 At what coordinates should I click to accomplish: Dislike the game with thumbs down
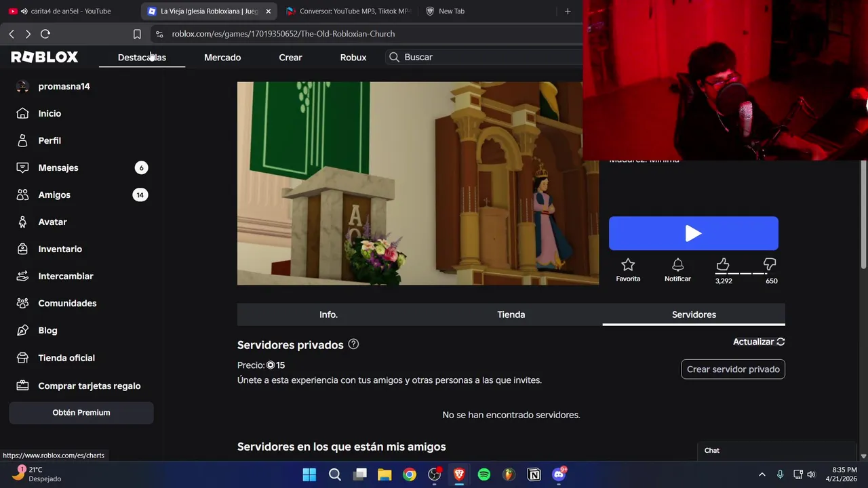click(770, 264)
